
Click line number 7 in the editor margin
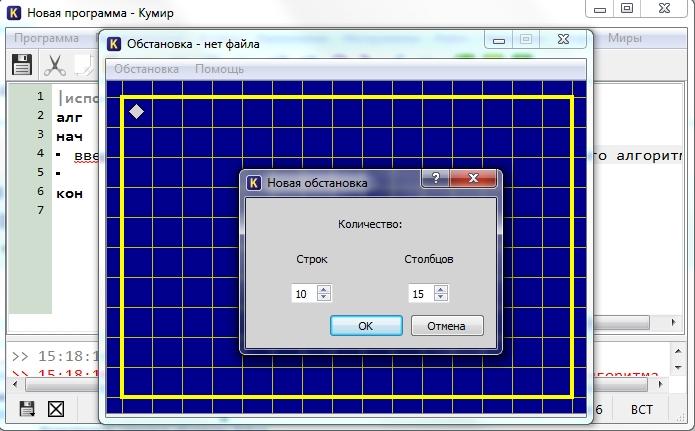40,210
